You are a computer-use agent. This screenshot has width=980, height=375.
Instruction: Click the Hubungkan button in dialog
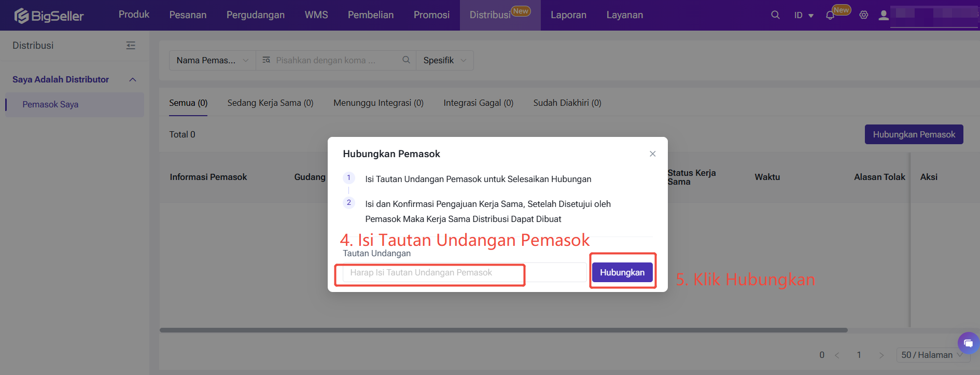click(622, 272)
